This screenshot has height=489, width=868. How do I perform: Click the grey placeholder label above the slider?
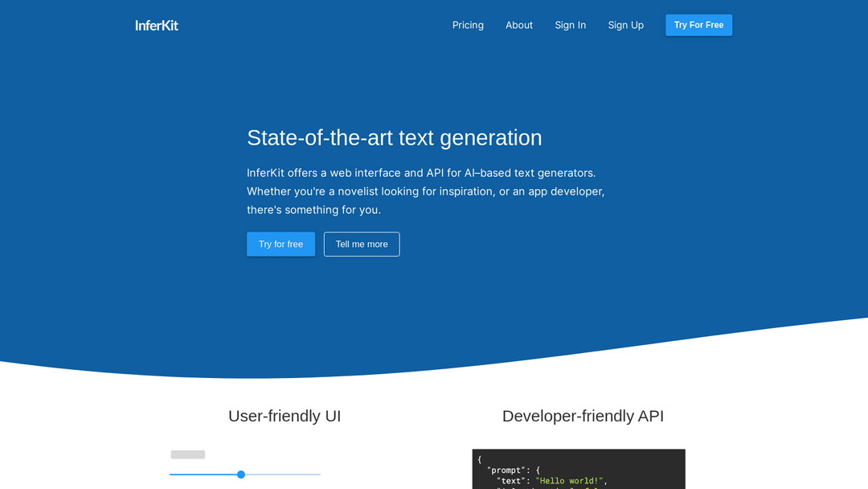click(x=187, y=454)
